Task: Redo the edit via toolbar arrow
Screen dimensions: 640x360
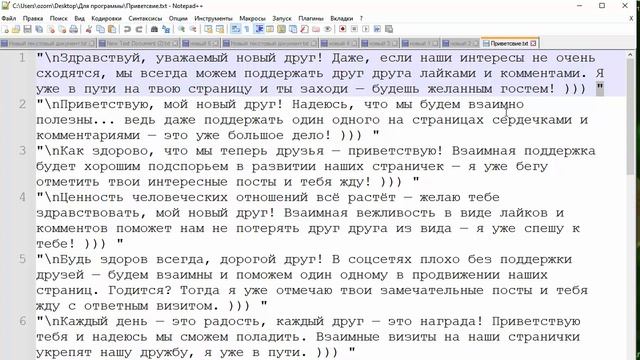Action: click(x=139, y=29)
